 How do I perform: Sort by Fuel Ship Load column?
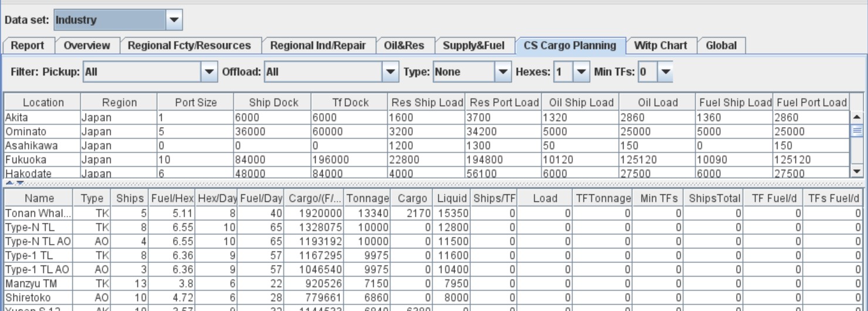734,102
